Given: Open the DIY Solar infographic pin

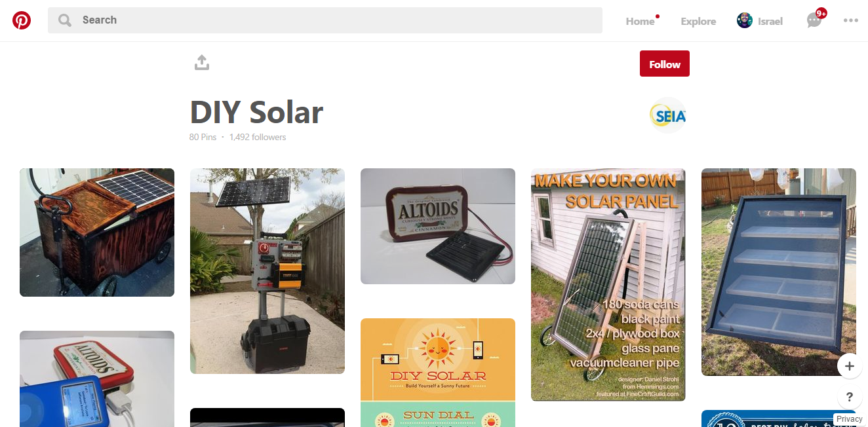Looking at the screenshot, I should (x=438, y=373).
